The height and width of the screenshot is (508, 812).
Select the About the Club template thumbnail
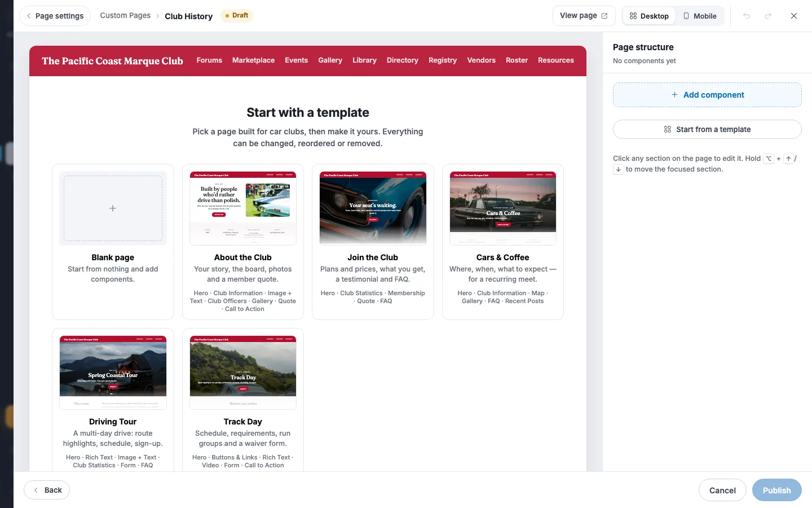[x=243, y=208]
